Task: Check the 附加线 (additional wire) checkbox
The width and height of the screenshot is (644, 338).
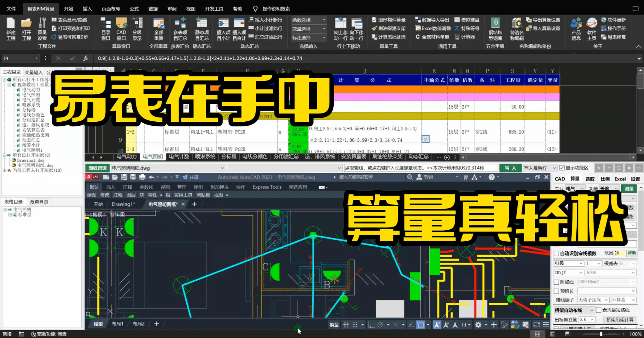Action: (556, 282)
